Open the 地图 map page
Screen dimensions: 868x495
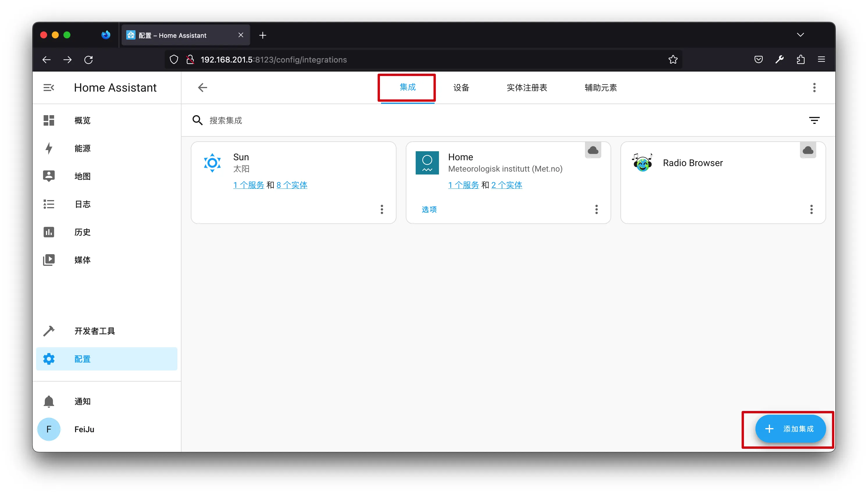tap(82, 176)
